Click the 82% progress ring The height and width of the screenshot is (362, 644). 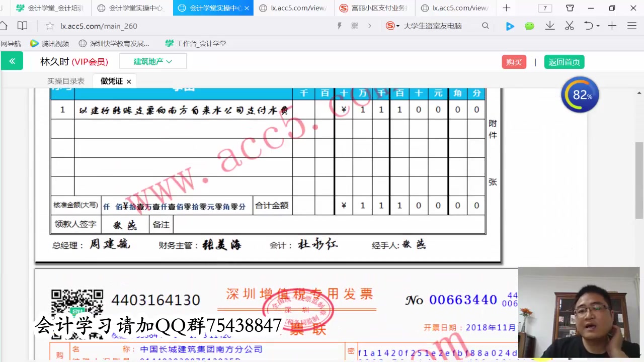(580, 95)
